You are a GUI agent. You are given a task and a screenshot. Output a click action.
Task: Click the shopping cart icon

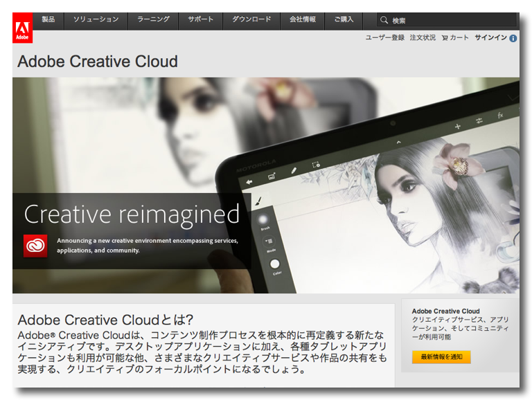pyautogui.click(x=445, y=38)
